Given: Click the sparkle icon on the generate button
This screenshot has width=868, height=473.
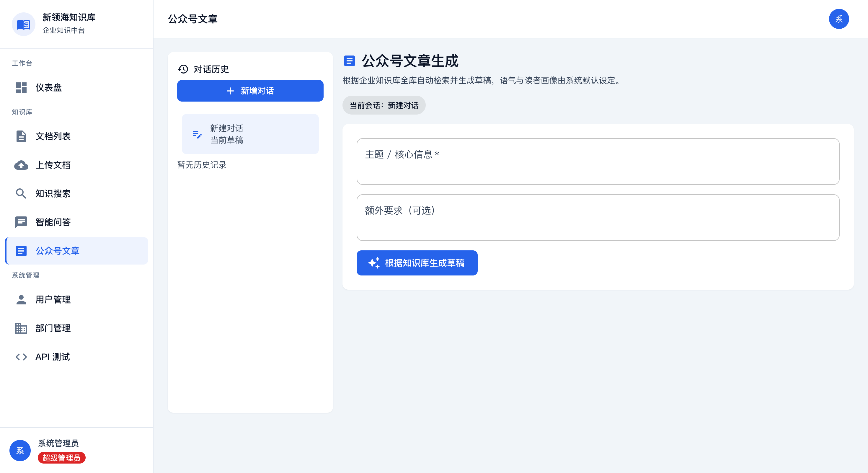Looking at the screenshot, I should tap(374, 263).
